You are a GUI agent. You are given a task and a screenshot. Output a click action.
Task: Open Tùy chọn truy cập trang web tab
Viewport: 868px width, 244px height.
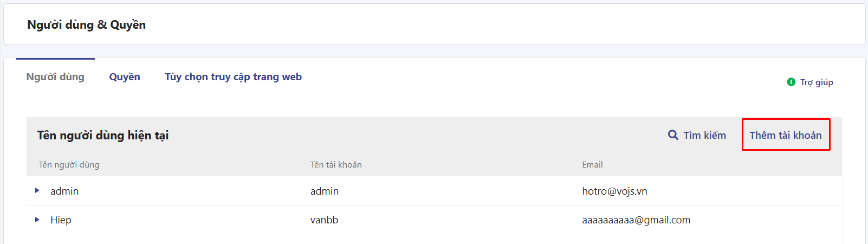point(233,77)
